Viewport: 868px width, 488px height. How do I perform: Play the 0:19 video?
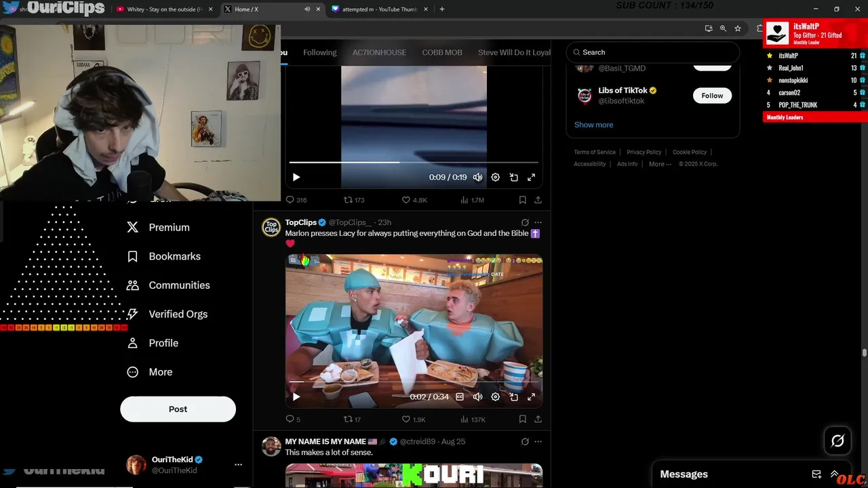296,177
